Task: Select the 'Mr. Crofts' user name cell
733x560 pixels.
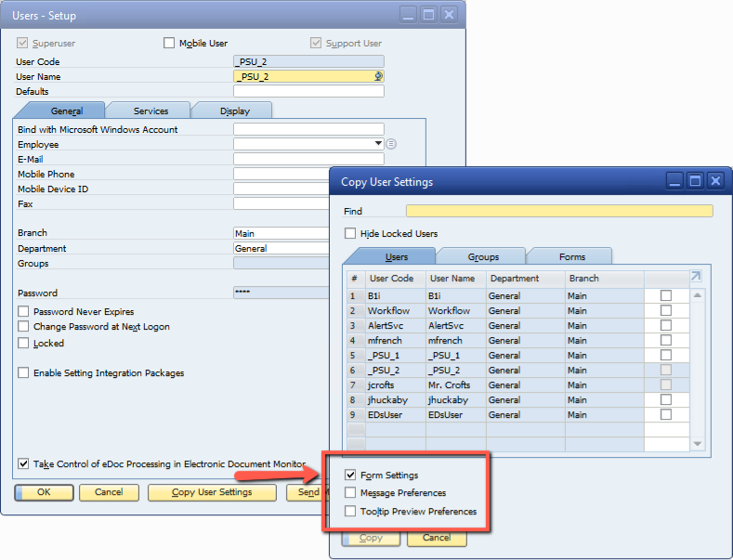Action: [x=456, y=385]
